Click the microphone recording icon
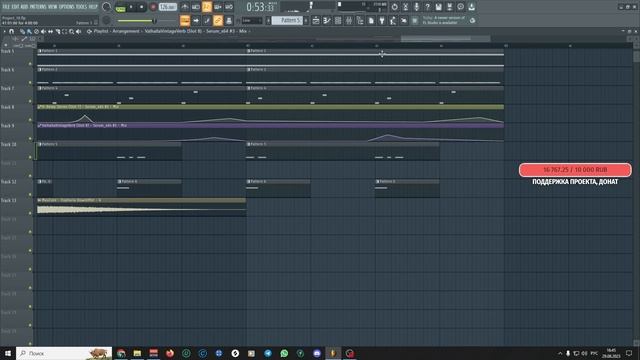This screenshot has height=360, width=640. coord(416,7)
